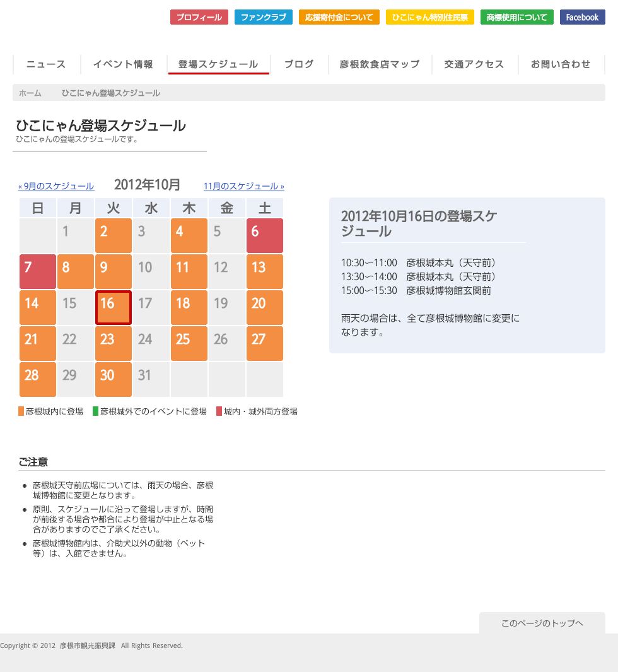Select October 30 on the calendar
The width and height of the screenshot is (618, 672).
tap(113, 379)
